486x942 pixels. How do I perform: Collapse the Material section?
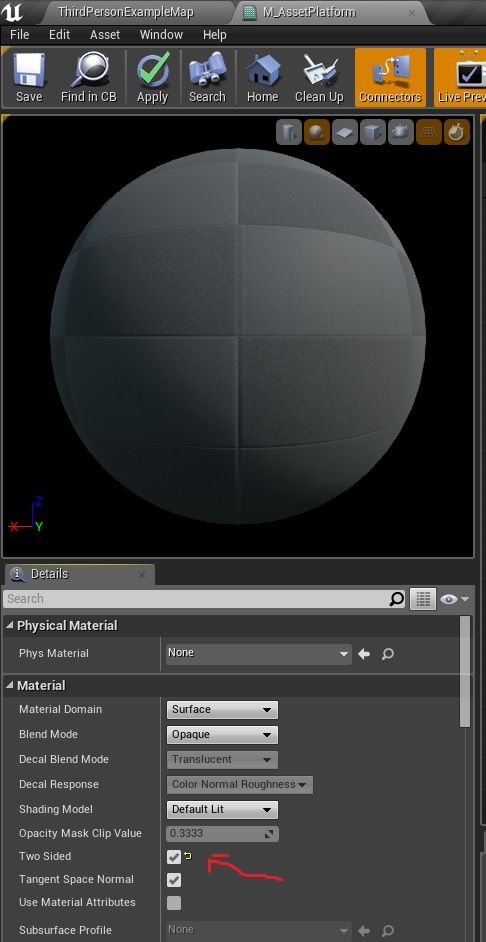10,685
